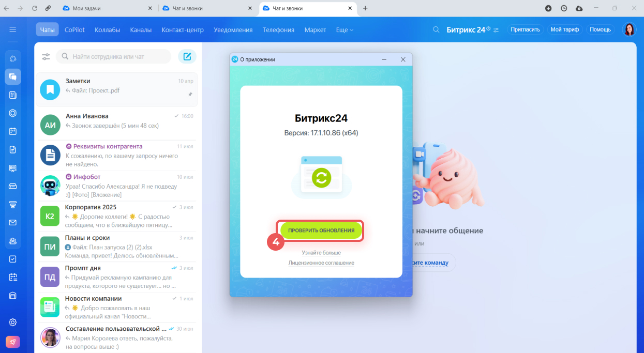Click the downloads arrow icon in browser bar
This screenshot has width=644, height=353.
pos(548,8)
